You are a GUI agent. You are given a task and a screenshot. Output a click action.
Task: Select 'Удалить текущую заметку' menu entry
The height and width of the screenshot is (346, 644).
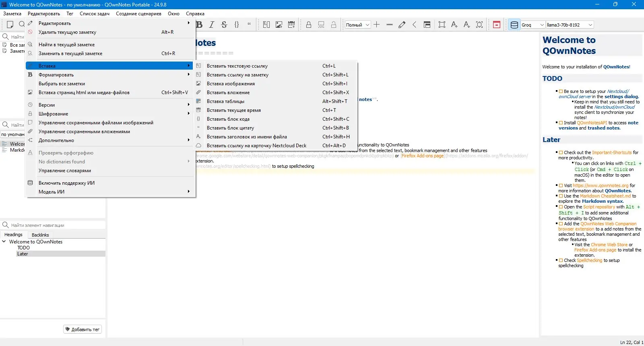click(110, 32)
